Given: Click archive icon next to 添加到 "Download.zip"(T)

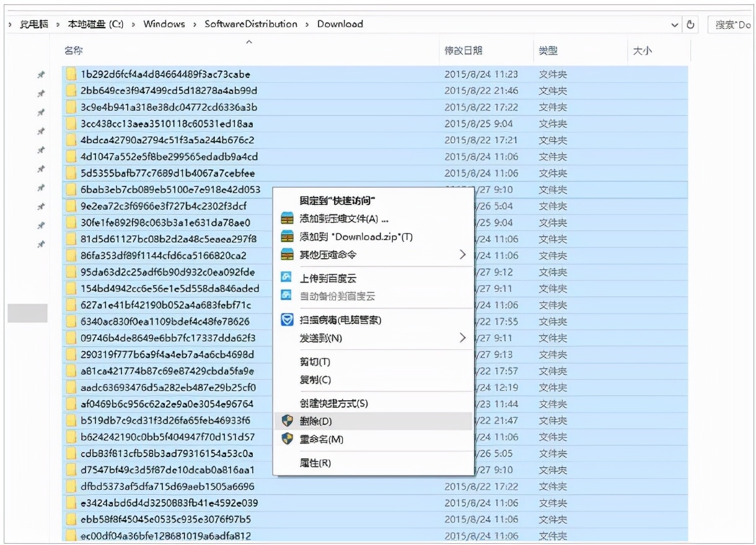Looking at the screenshot, I should [286, 237].
